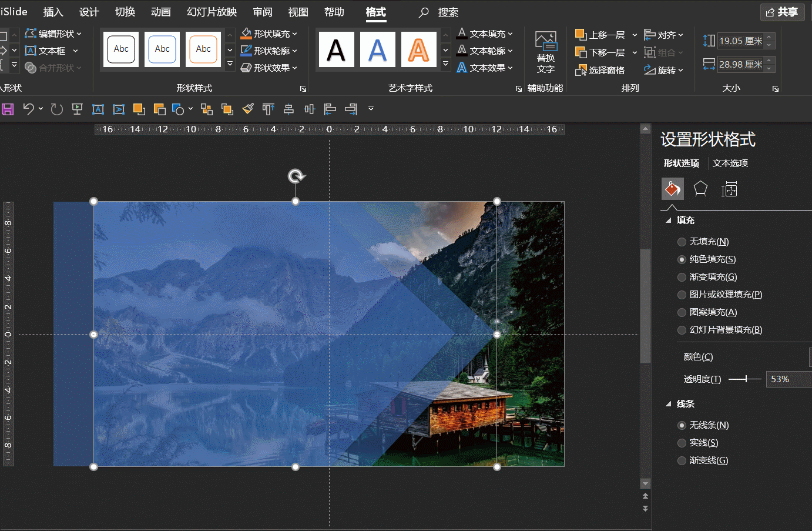This screenshot has height=531, width=812.
Task: Select 实线(S) solid line radio button
Action: pyautogui.click(x=682, y=443)
